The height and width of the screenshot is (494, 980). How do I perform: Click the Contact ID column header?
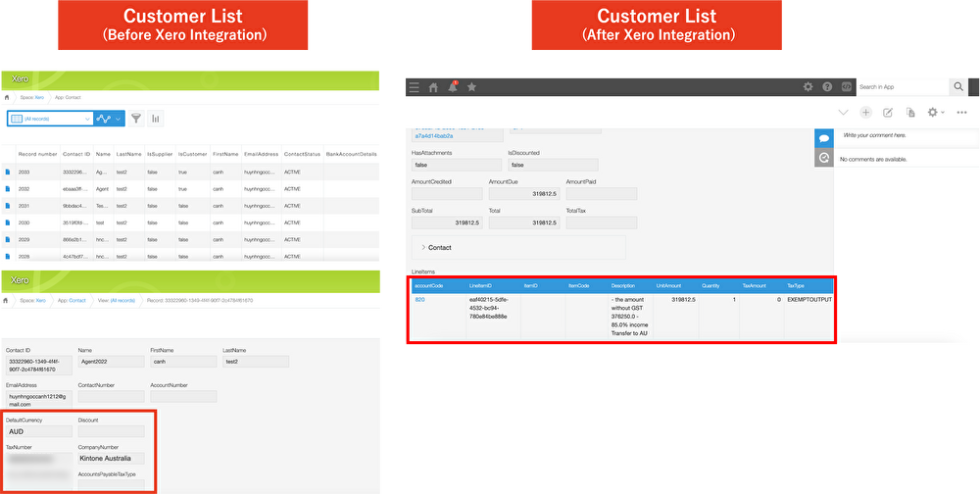click(76, 153)
